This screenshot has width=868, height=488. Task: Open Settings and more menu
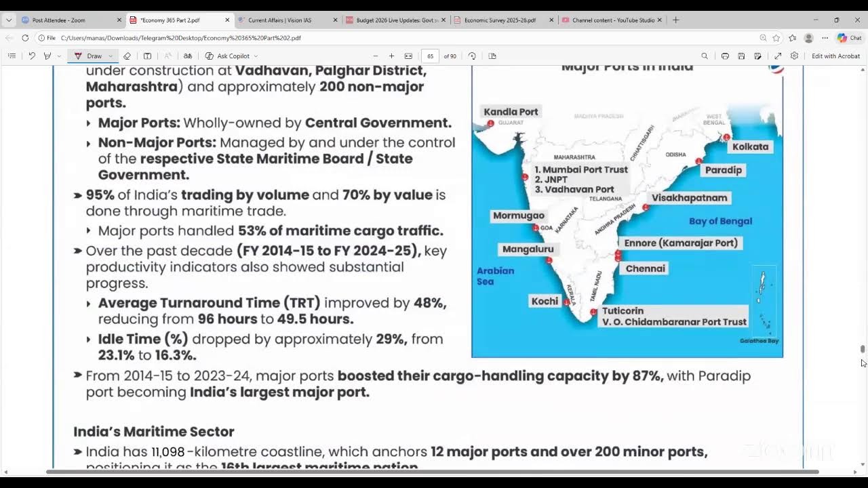point(825,38)
